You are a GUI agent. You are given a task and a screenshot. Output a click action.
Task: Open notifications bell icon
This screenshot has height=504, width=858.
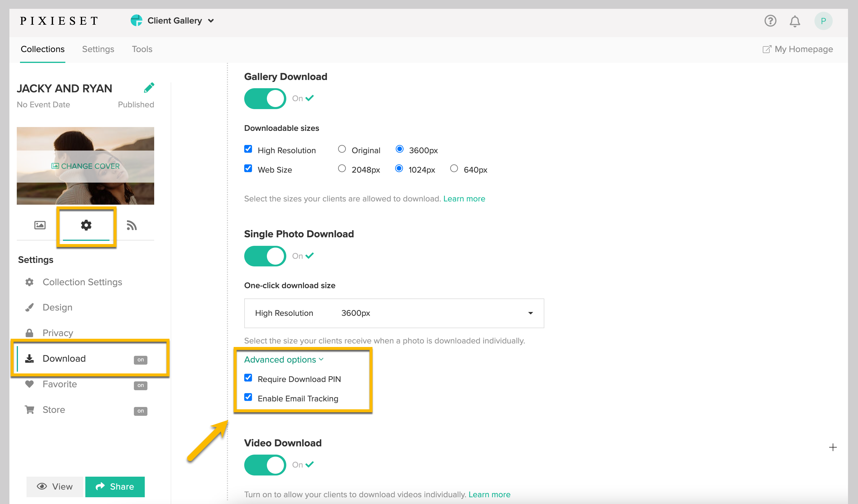point(794,21)
